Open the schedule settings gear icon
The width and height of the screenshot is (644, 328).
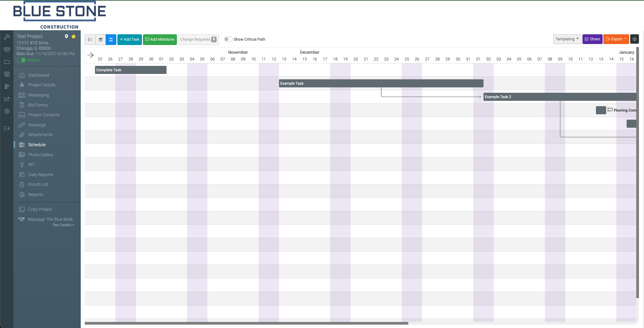[x=634, y=39]
